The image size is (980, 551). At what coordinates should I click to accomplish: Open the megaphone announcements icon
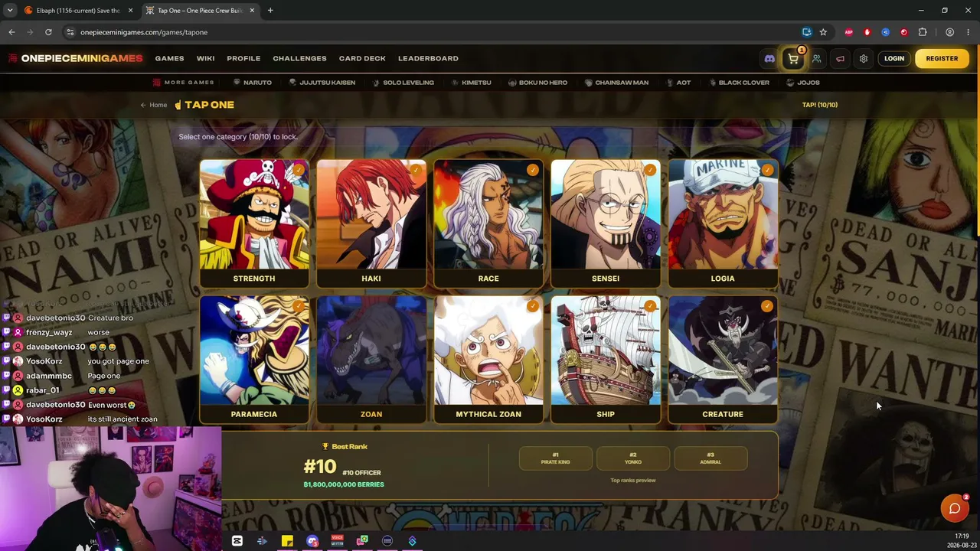(840, 58)
